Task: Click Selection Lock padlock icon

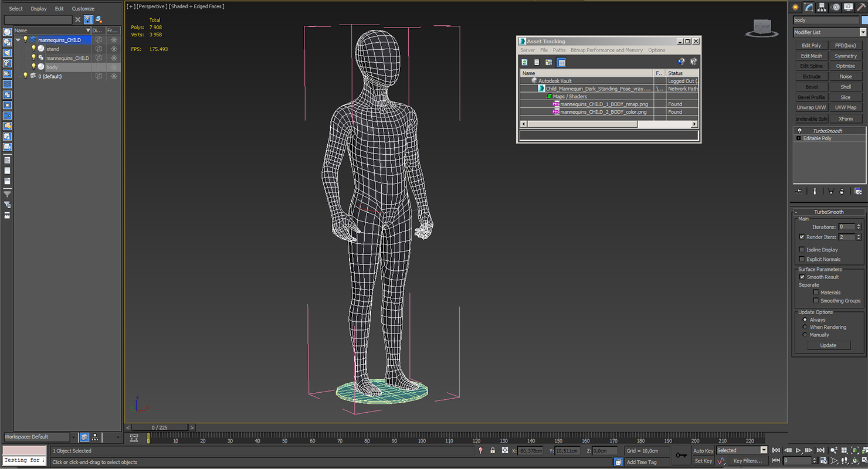Action: pyautogui.click(x=493, y=450)
